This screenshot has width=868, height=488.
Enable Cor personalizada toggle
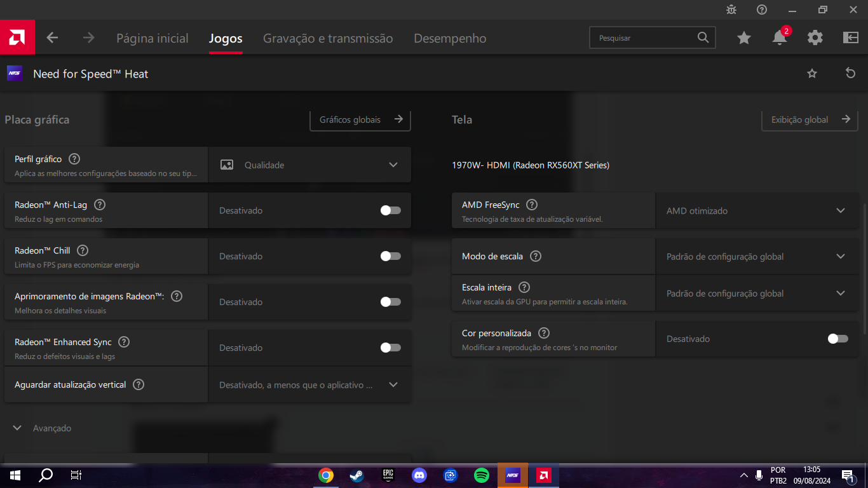(x=838, y=339)
